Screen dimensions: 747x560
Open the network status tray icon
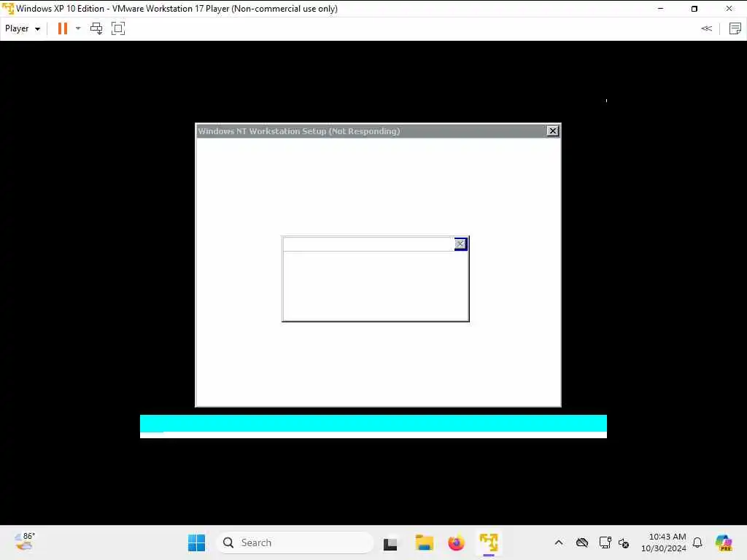point(605,542)
